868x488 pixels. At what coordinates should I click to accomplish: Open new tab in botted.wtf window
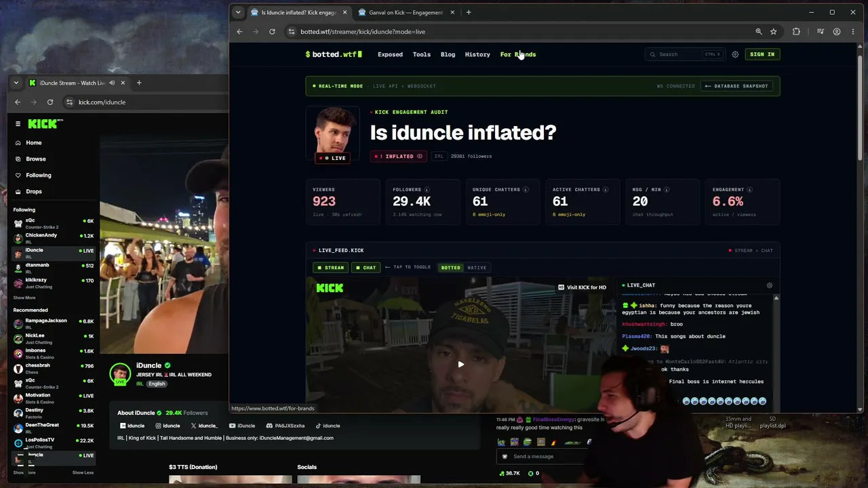point(469,12)
